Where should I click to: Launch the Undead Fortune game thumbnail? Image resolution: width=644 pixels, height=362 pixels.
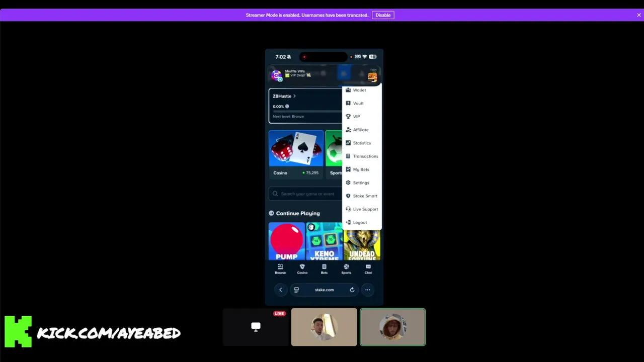point(362,245)
